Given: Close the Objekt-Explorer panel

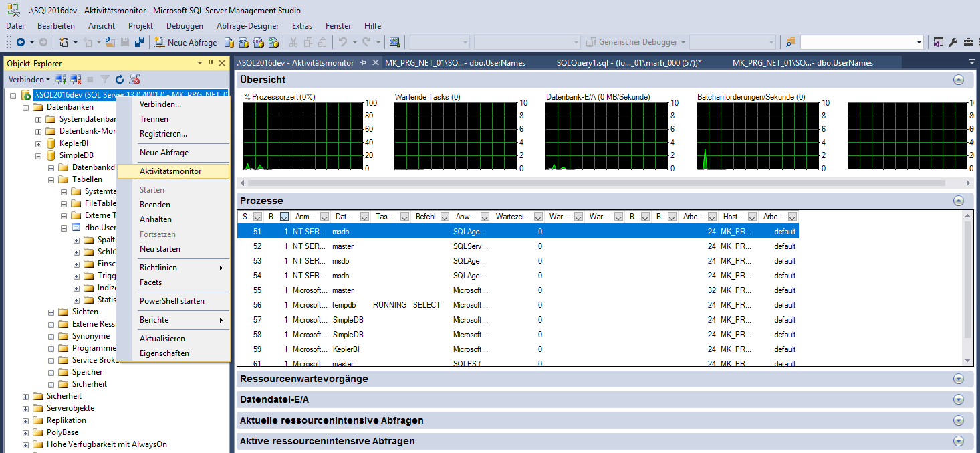Looking at the screenshot, I should pos(223,63).
